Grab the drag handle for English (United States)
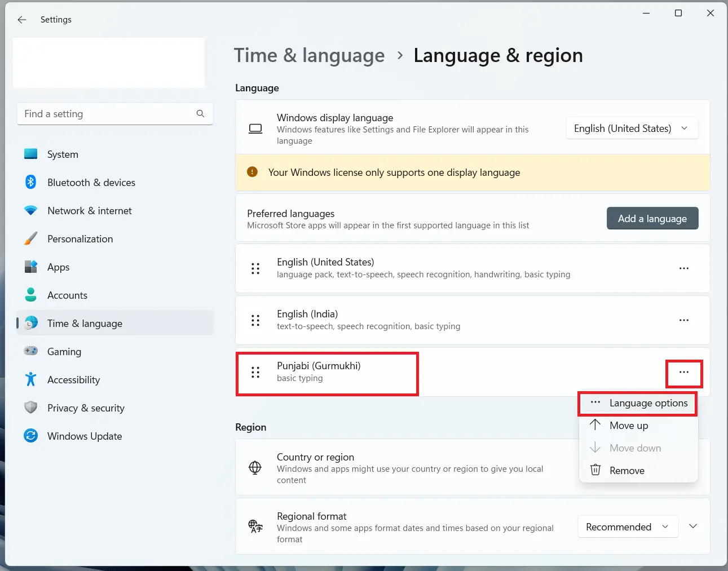This screenshot has width=728, height=571. (x=255, y=268)
